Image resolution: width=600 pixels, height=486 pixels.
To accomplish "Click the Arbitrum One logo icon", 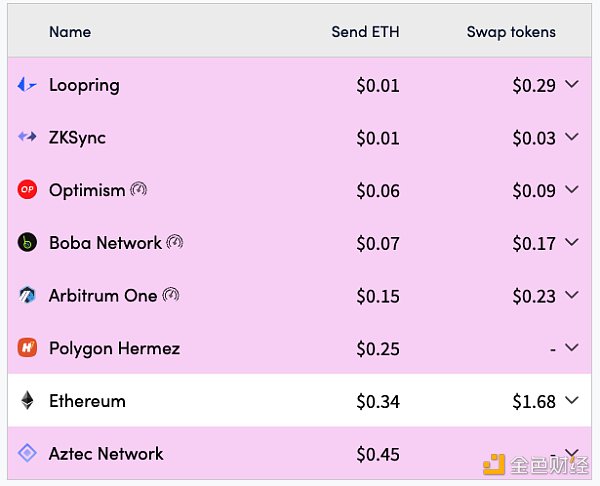I will click(x=27, y=295).
